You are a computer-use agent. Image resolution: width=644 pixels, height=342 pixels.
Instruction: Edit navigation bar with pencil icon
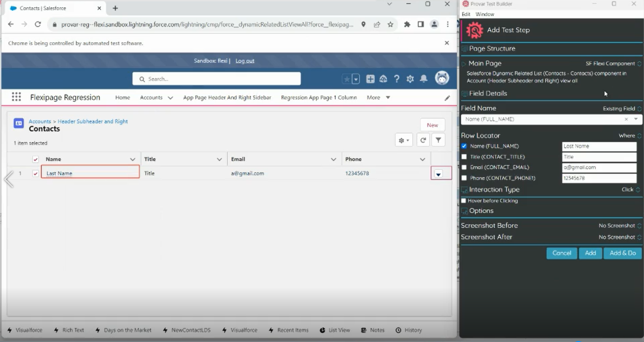tap(447, 98)
